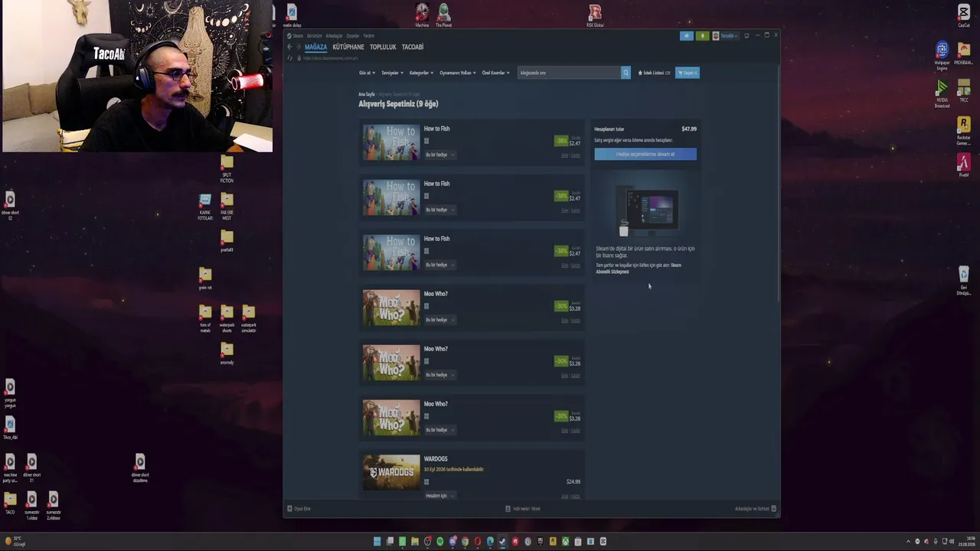Click the store search magnifier icon
The height and width of the screenshot is (551, 980).
[x=626, y=73]
